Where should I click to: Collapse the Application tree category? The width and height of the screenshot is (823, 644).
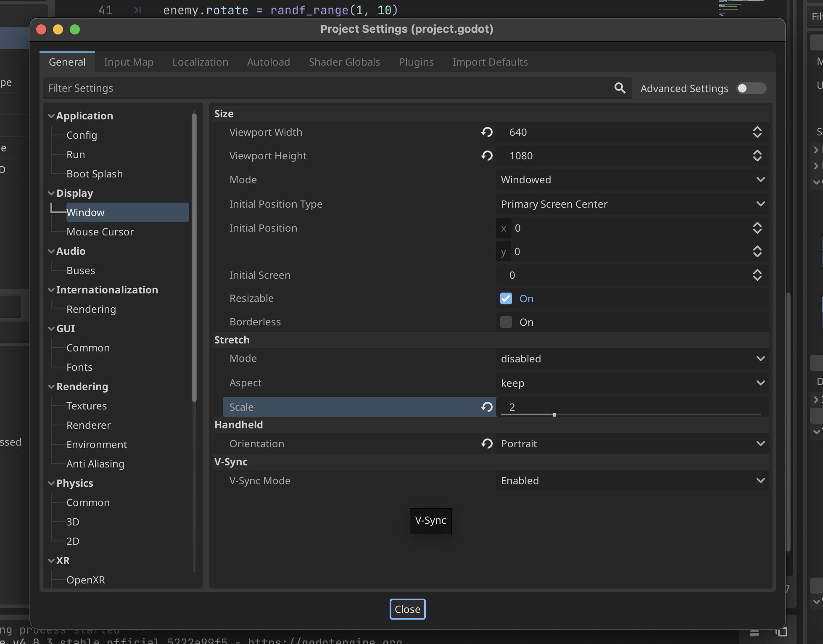coord(51,116)
